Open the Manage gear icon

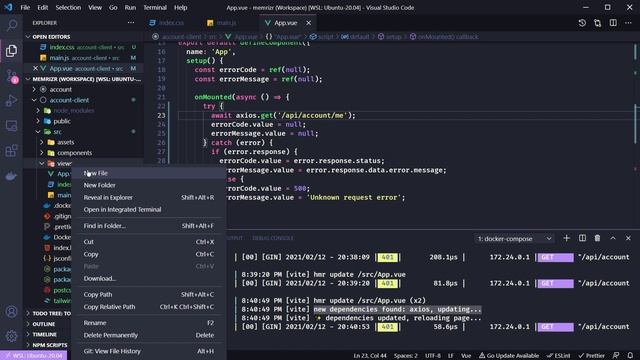(11, 336)
